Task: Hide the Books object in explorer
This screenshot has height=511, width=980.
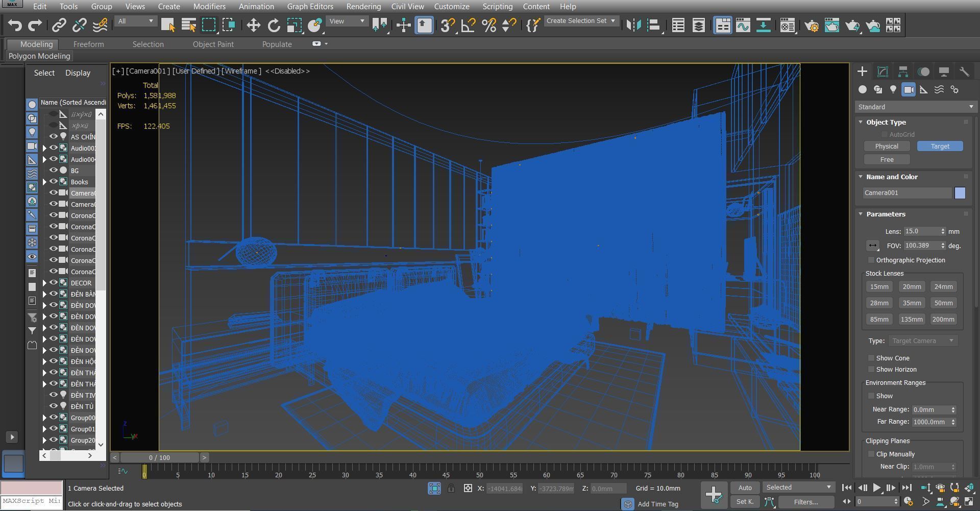Action: (53, 182)
